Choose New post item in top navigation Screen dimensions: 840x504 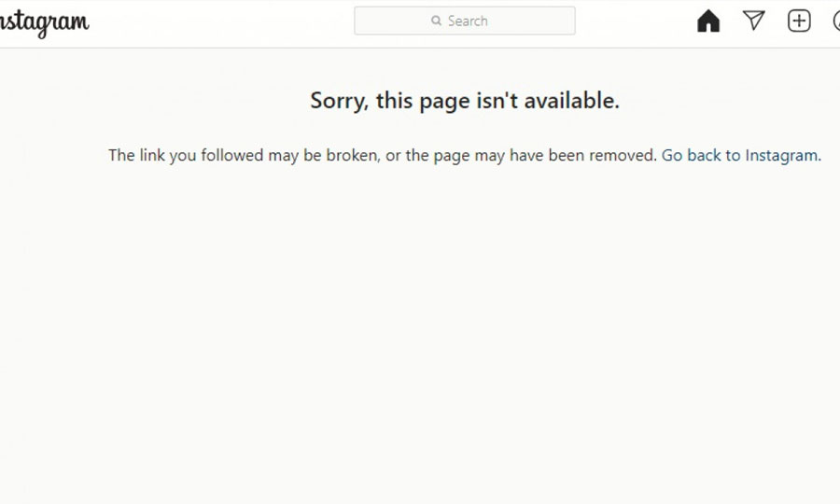pyautogui.click(x=799, y=21)
